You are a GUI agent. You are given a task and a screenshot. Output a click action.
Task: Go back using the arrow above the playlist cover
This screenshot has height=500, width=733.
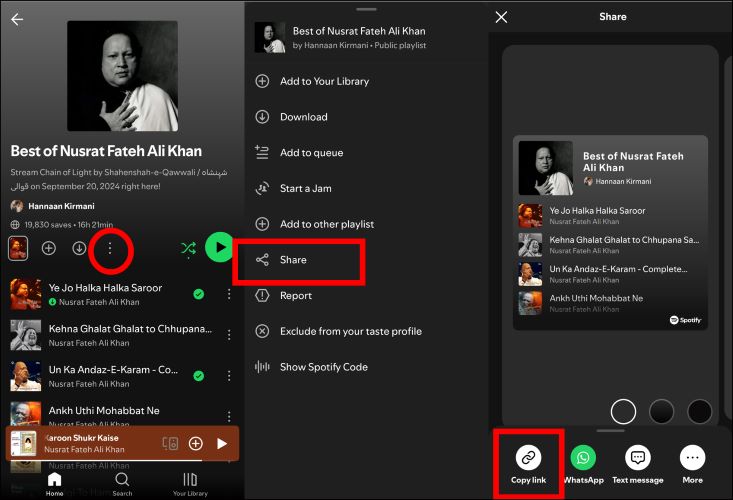point(17,19)
